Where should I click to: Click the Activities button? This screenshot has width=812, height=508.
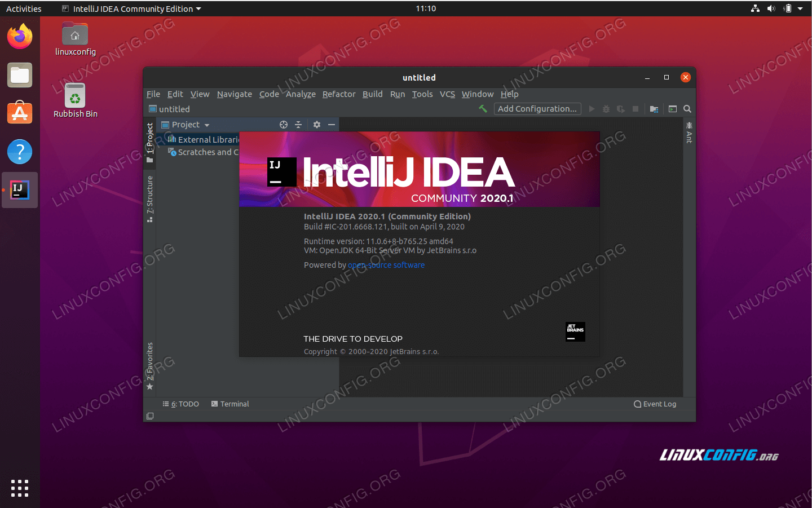click(24, 8)
